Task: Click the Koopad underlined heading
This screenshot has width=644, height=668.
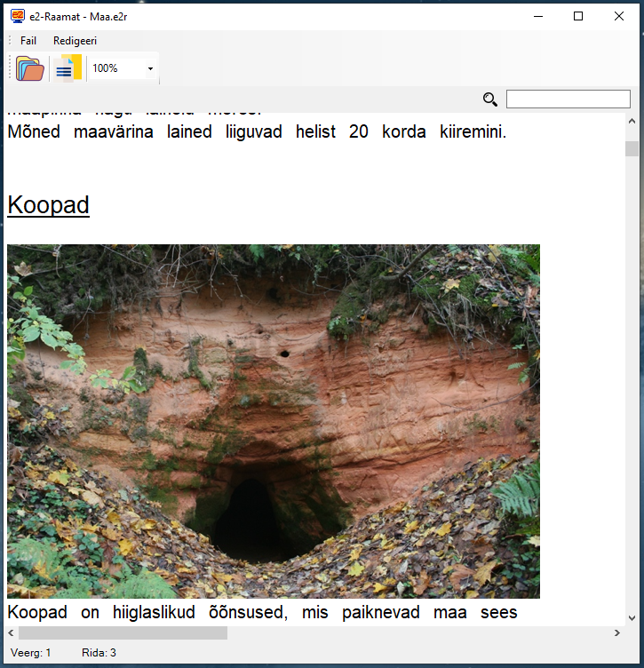Action: tap(48, 205)
